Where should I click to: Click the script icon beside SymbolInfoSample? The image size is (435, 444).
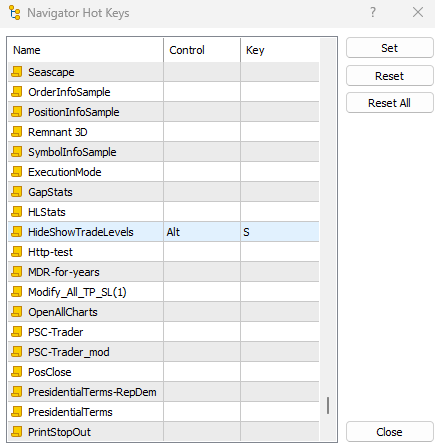coord(17,152)
